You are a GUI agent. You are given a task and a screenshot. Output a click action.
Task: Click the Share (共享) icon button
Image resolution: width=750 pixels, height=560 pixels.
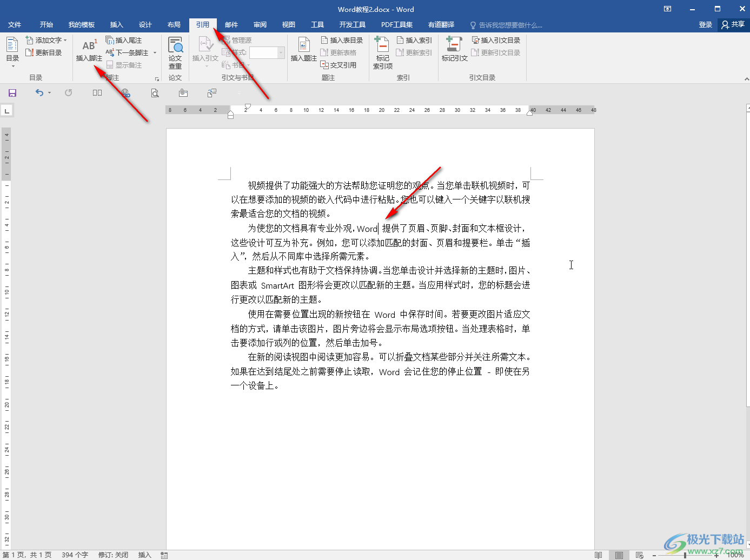click(x=733, y=24)
